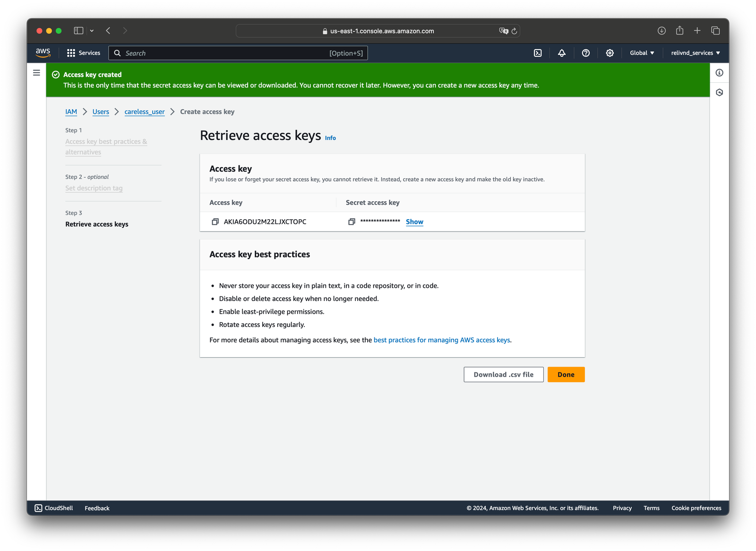Open the help question mark menu
756x551 pixels.
click(586, 53)
